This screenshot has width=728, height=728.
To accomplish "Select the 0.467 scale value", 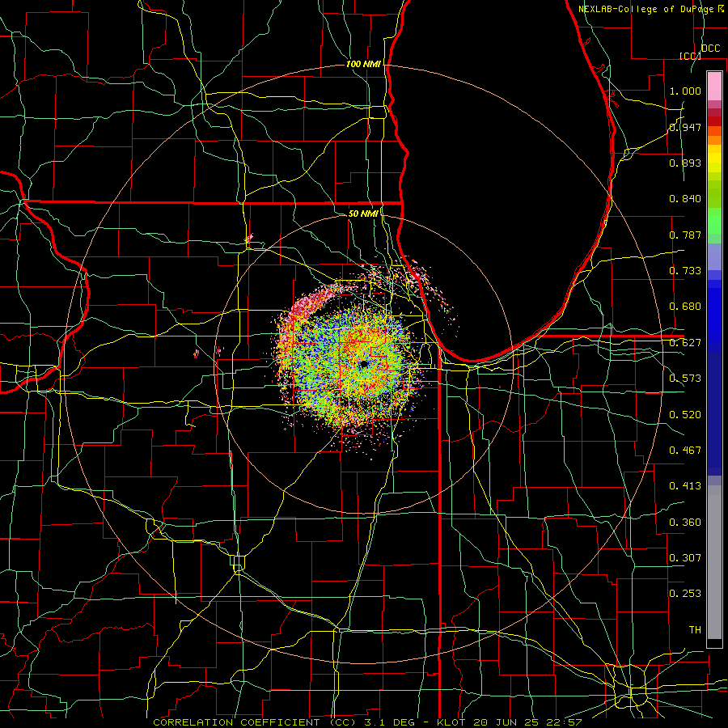I will point(685,451).
